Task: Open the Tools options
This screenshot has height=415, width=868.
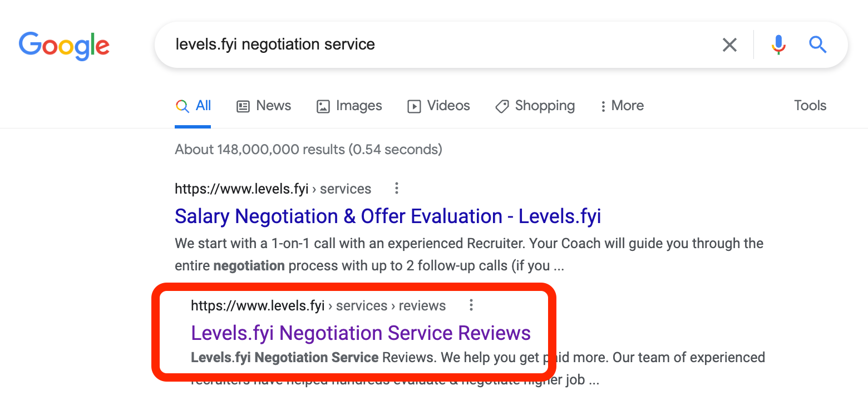Action: tap(810, 106)
